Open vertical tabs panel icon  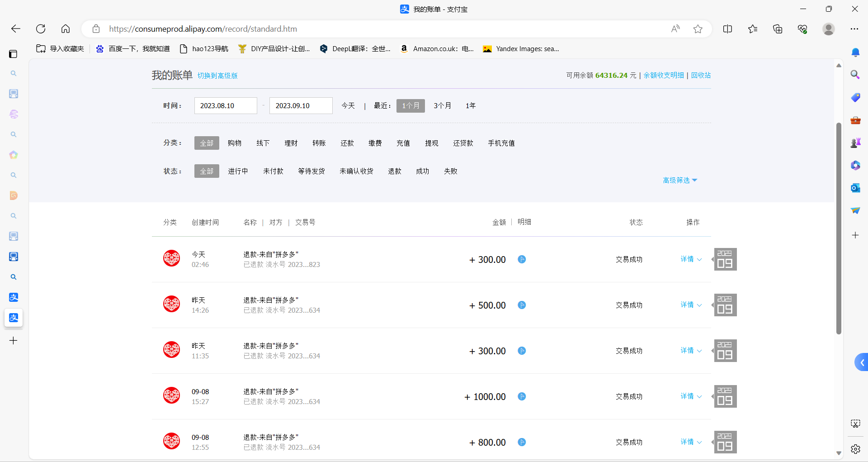(13, 54)
